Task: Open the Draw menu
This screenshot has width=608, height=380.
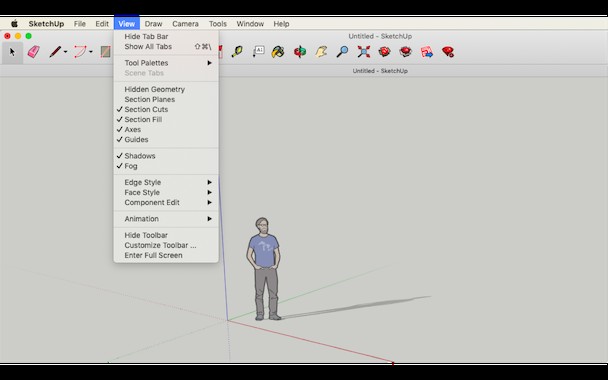Action: 153,24
